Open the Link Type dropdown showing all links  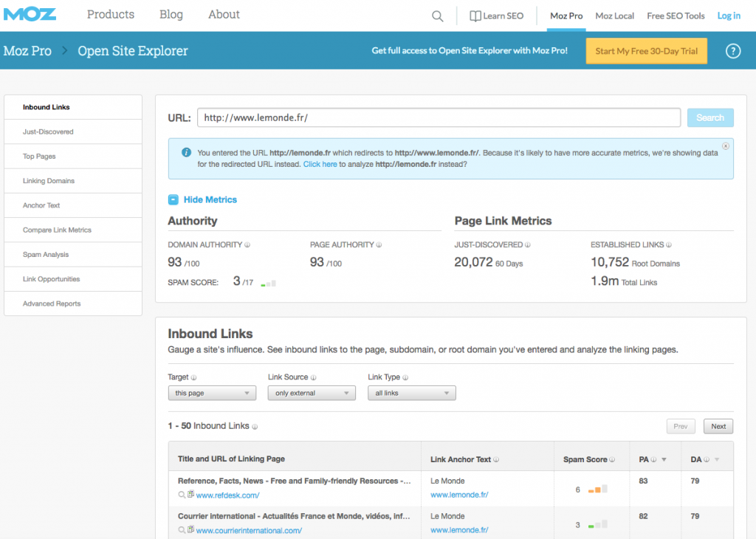pyautogui.click(x=412, y=393)
